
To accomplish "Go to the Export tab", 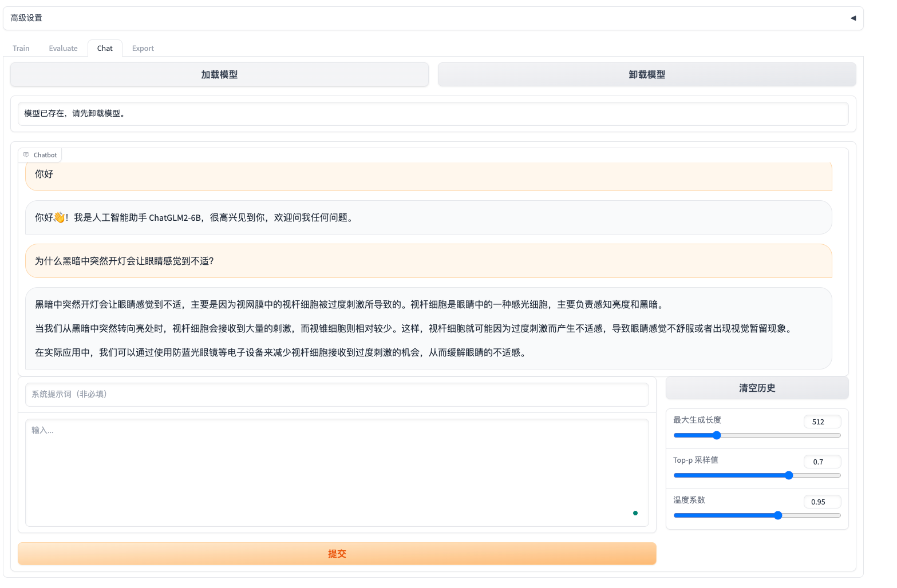I will (x=143, y=49).
